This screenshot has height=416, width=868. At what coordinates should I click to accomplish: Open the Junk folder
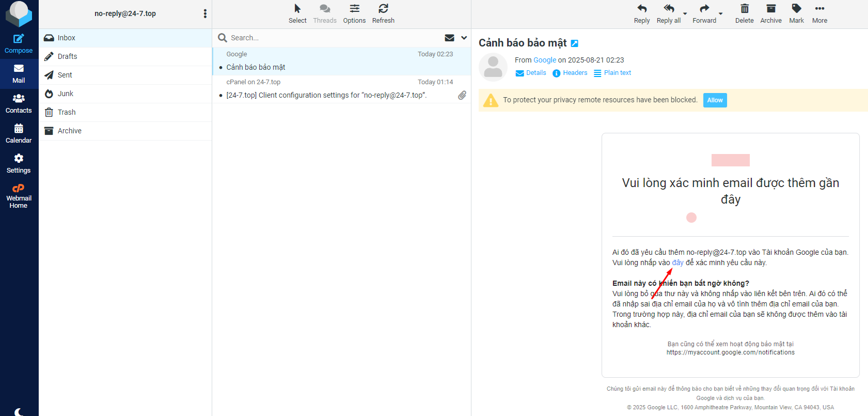click(66, 94)
